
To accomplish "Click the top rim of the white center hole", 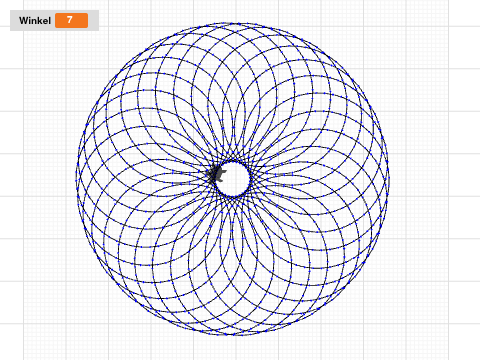I will point(233,161).
